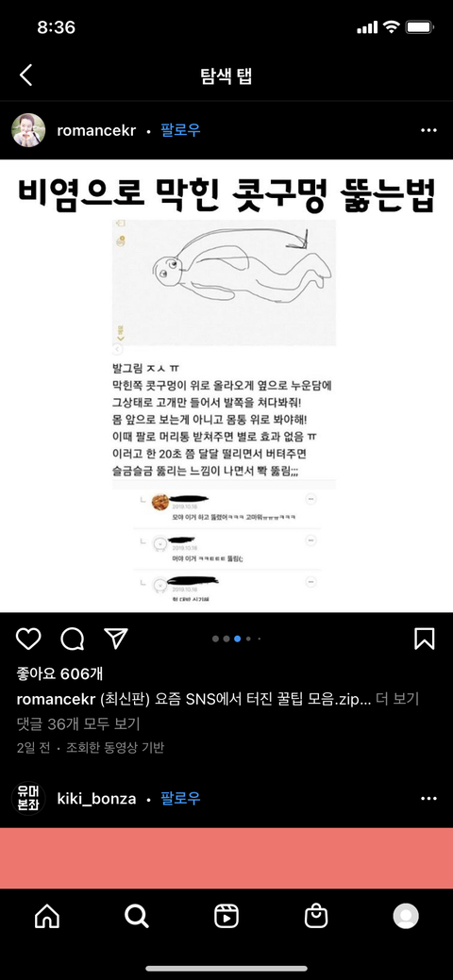Image resolution: width=453 pixels, height=980 pixels.
Task: Open comments using the speech bubble icon
Action: click(x=72, y=639)
